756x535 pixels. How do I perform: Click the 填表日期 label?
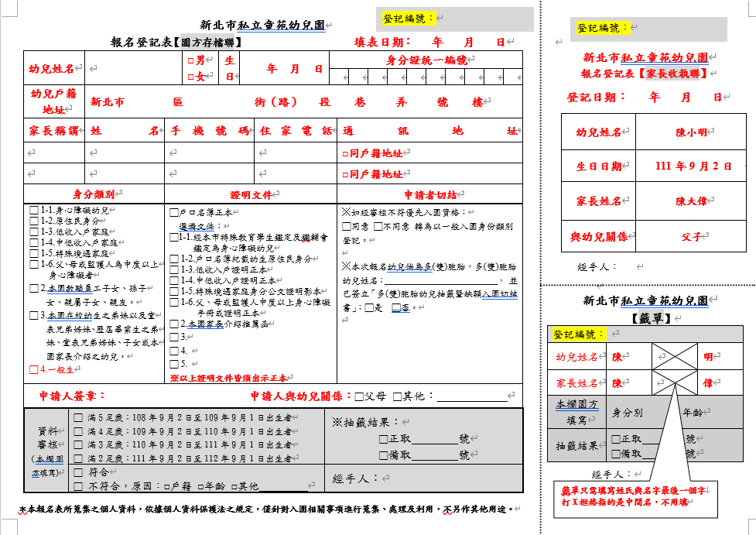click(382, 43)
